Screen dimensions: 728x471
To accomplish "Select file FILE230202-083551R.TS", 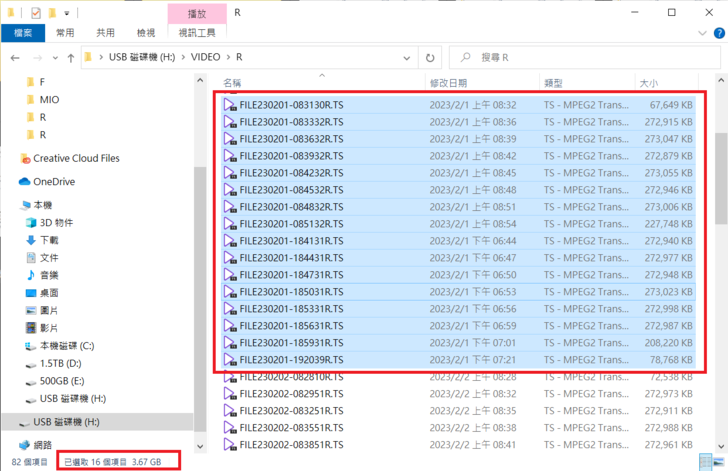I will click(x=291, y=428).
